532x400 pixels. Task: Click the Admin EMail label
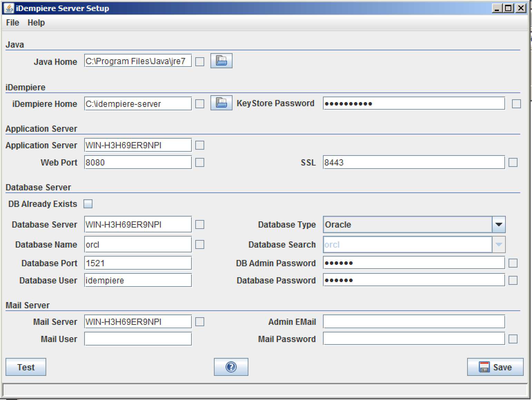coord(292,322)
